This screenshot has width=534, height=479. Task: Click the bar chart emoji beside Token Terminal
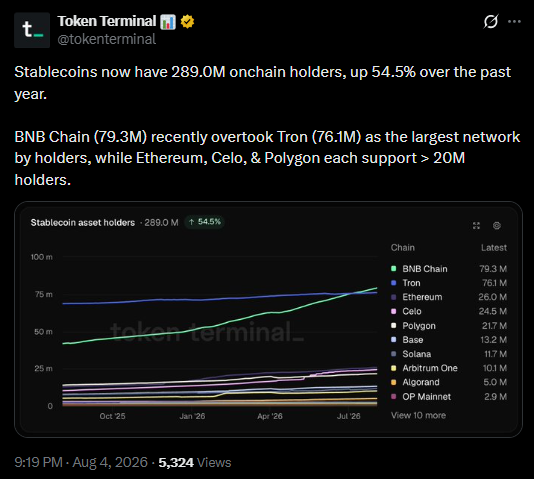click(x=168, y=21)
